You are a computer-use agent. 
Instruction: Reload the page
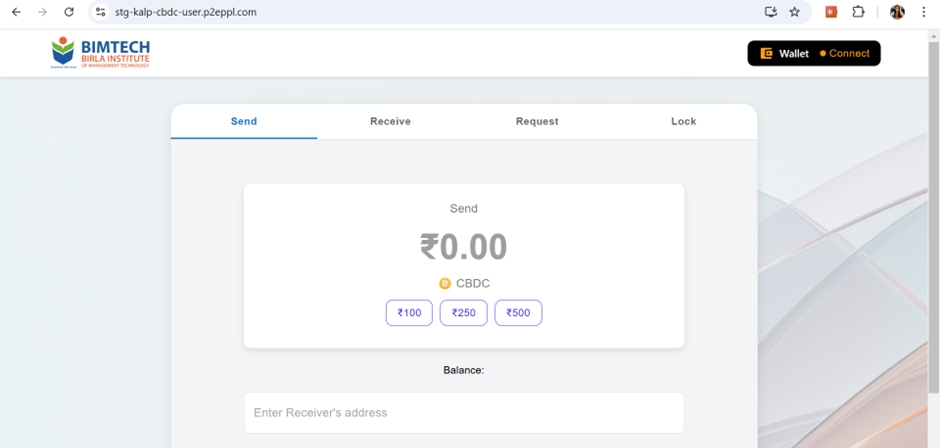[68, 12]
